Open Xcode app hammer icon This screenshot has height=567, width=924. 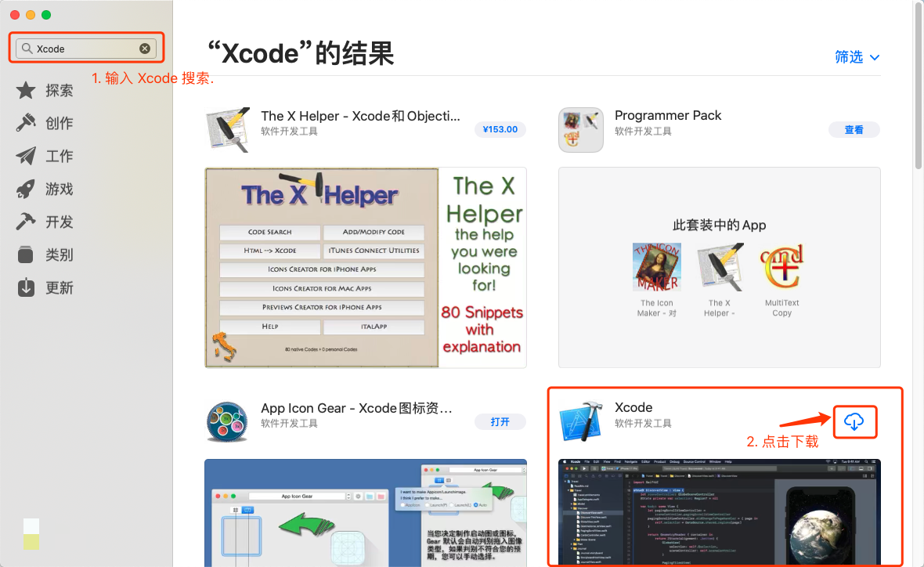[x=581, y=421]
